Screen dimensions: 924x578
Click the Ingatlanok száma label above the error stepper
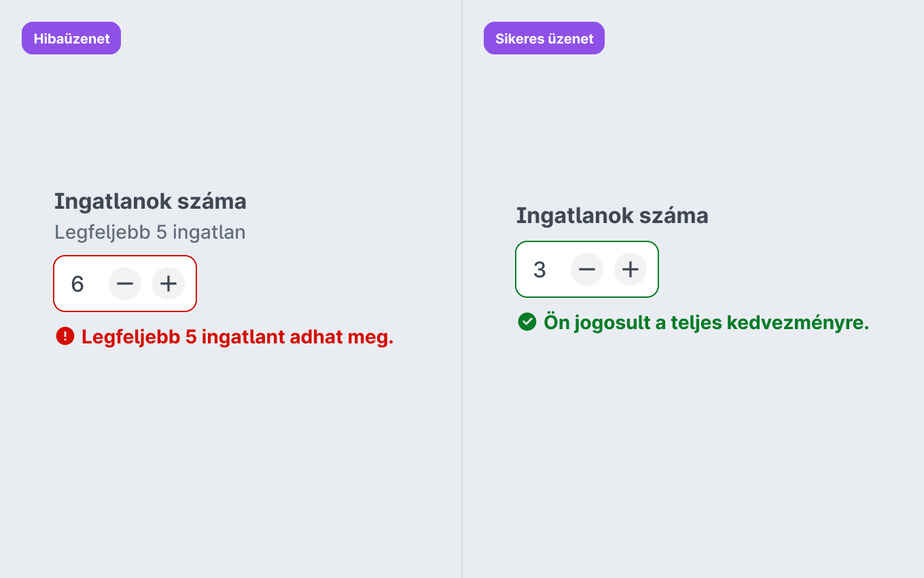150,201
